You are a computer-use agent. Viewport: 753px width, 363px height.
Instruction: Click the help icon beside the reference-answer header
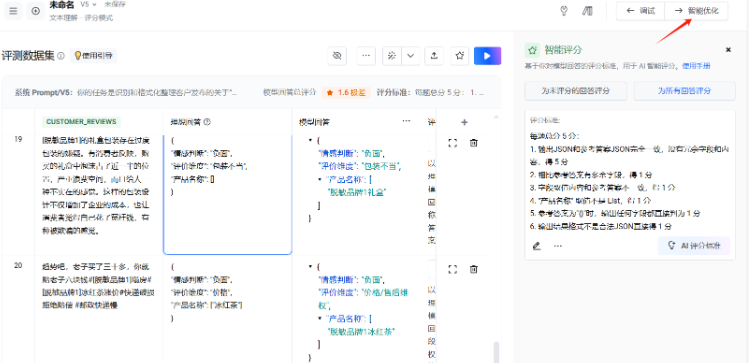point(207,122)
